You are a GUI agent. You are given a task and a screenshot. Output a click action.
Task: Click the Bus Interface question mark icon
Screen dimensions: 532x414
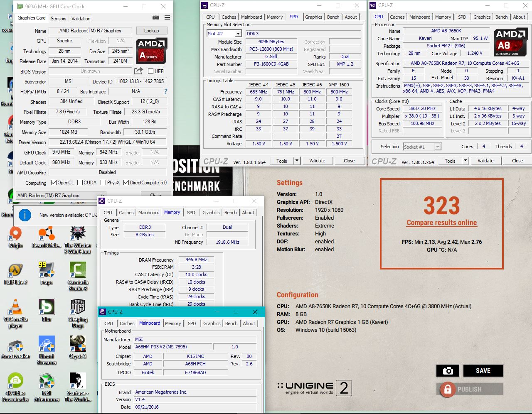point(166,91)
